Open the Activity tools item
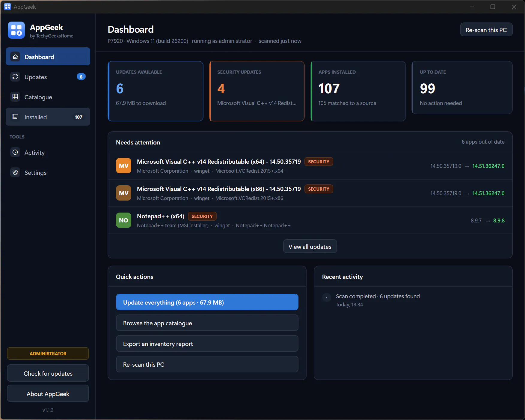Viewport: 525px width, 420px height. point(48,152)
